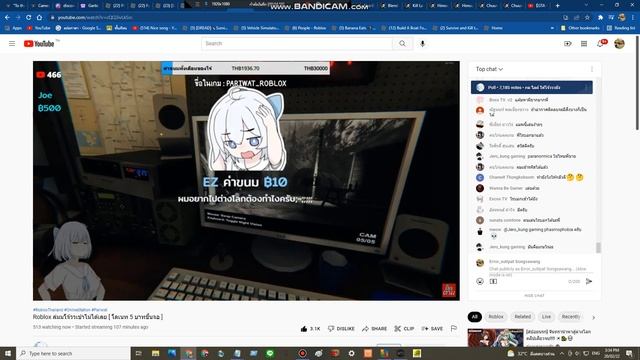Image resolution: width=640 pixels, height=360 pixels.
Task: Like the video with thumbs up
Action: [x=310, y=329]
